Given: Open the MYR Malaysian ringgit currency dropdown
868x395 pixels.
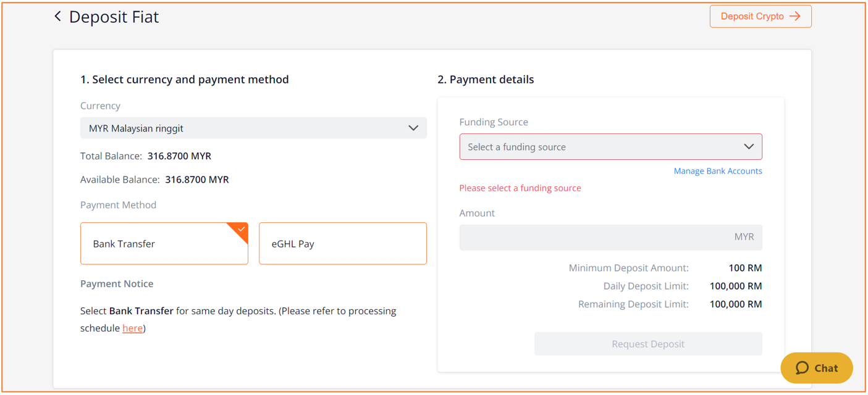Looking at the screenshot, I should (253, 128).
